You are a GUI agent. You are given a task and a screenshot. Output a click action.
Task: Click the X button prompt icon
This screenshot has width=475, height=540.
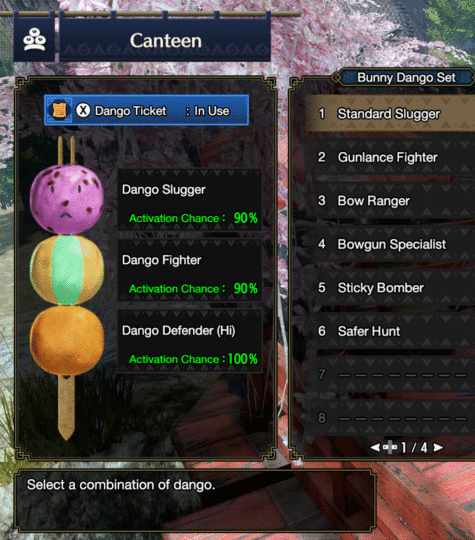pos(83,111)
